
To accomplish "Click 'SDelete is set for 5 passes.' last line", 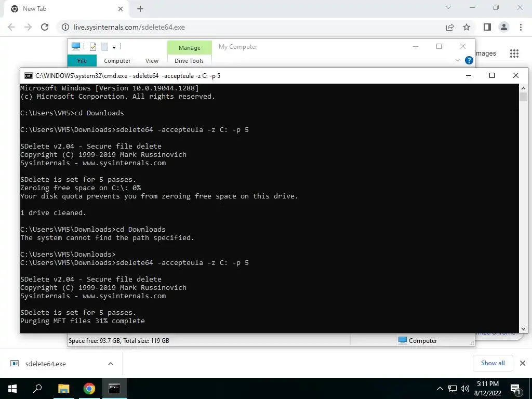I will 78,312.
